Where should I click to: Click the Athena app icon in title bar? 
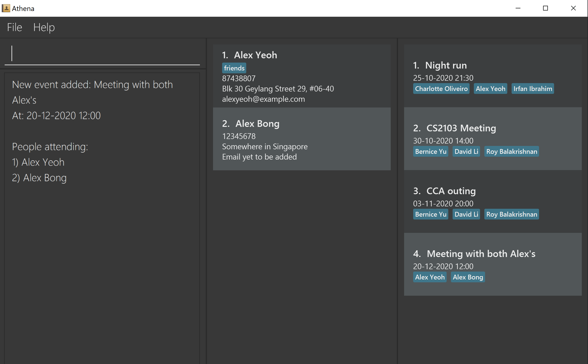tap(6, 8)
